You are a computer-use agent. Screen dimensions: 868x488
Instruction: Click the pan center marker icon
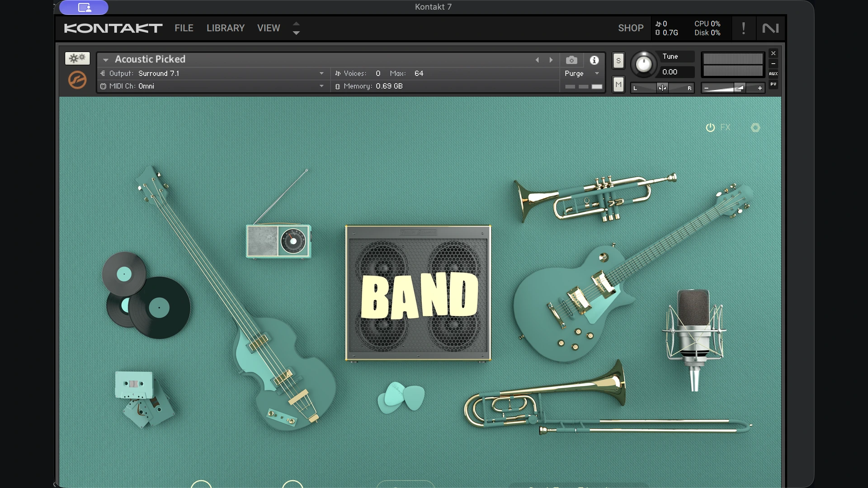[662, 88]
